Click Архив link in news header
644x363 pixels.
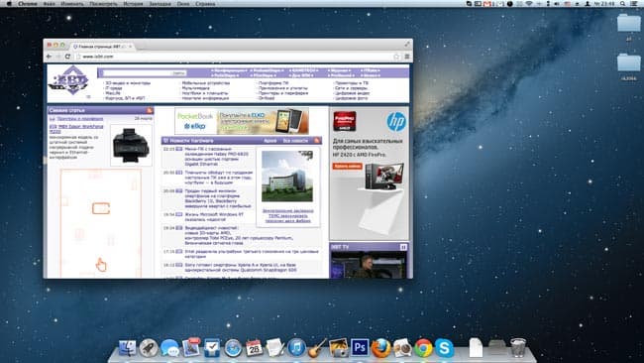coord(269,141)
